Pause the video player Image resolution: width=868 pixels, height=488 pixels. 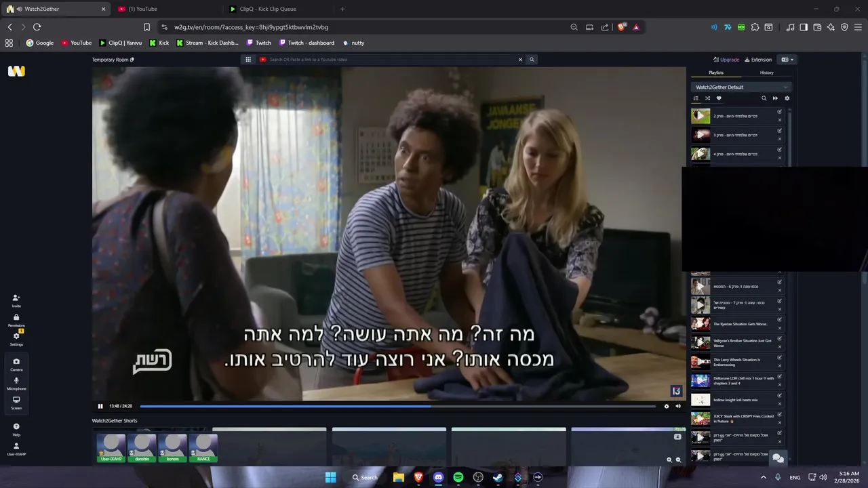100,406
